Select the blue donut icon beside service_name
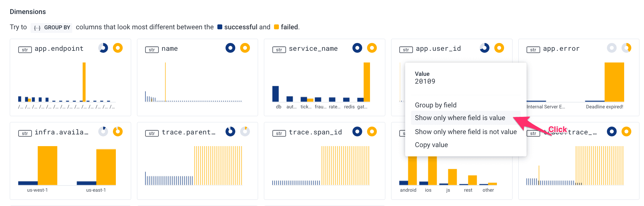This screenshot has width=644, height=206. pos(357,48)
